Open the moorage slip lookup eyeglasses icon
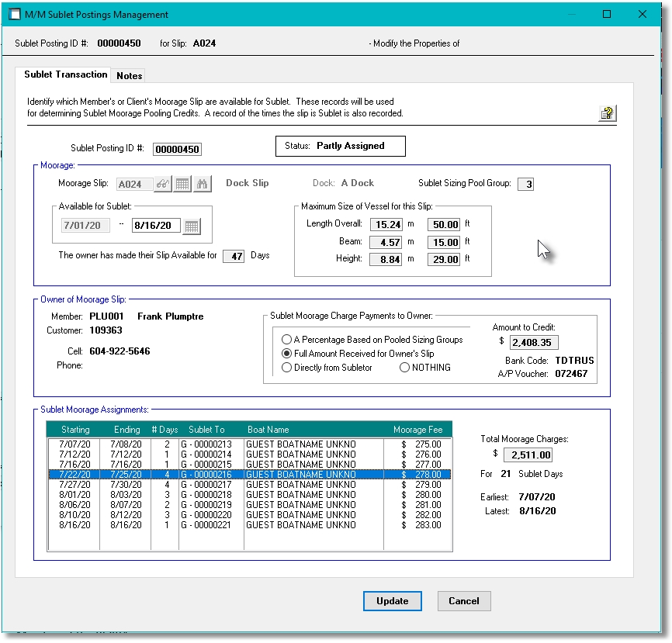The width and height of the screenshot is (672, 643). [163, 184]
